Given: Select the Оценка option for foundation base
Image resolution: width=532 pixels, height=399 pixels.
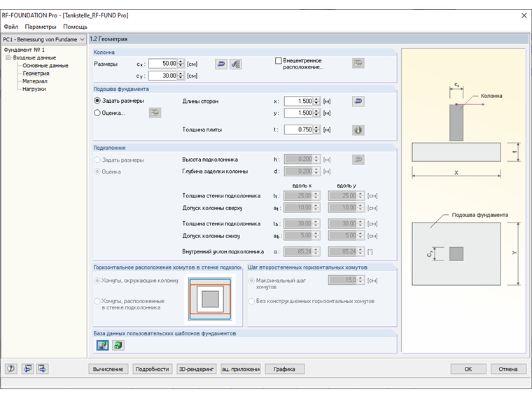Looking at the screenshot, I should 97,113.
